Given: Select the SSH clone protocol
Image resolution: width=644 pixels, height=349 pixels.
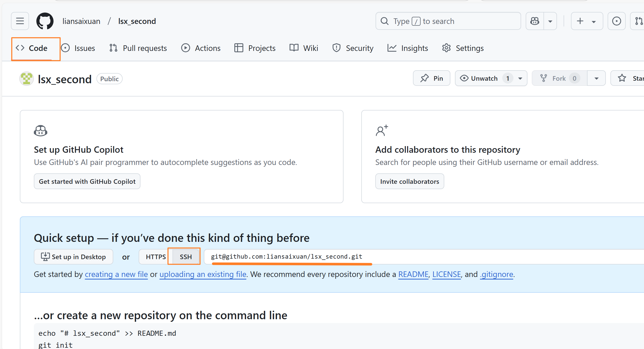Looking at the screenshot, I should [x=185, y=257].
